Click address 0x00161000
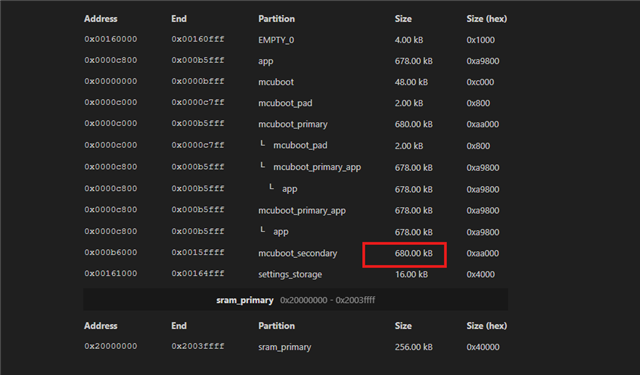The image size is (640, 375). tap(111, 273)
